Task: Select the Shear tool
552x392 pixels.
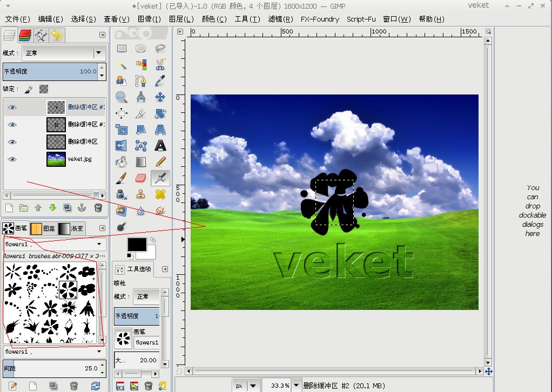Action: pyautogui.click(x=141, y=130)
